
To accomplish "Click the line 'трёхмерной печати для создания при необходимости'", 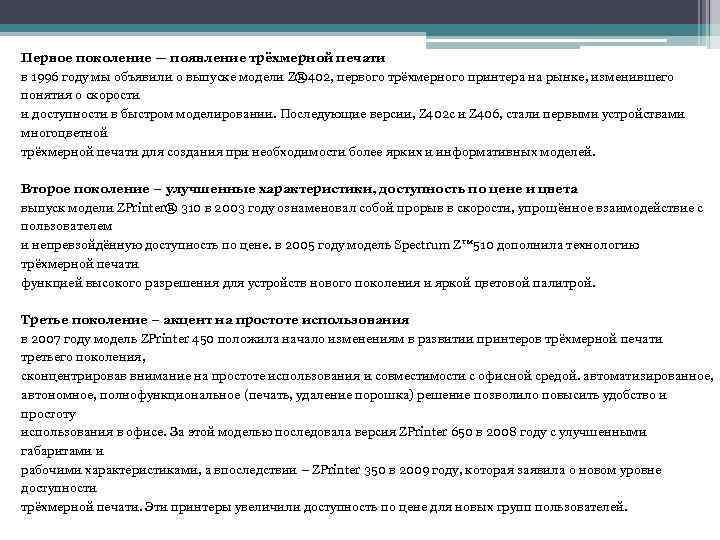I will (x=308, y=152).
